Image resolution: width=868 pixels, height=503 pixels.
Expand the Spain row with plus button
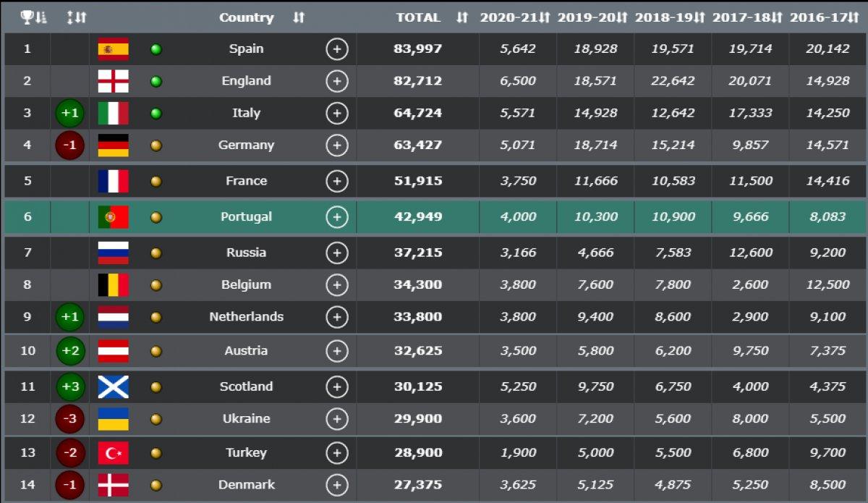336,49
